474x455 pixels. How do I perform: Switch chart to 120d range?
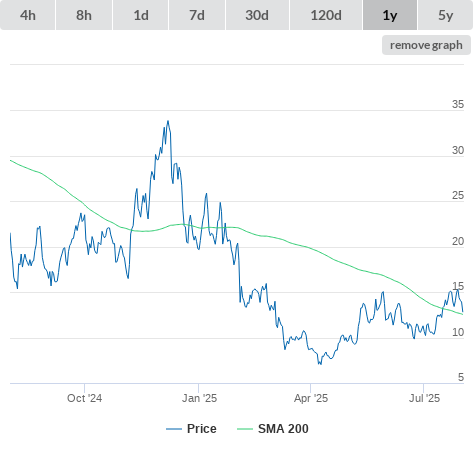point(326,15)
